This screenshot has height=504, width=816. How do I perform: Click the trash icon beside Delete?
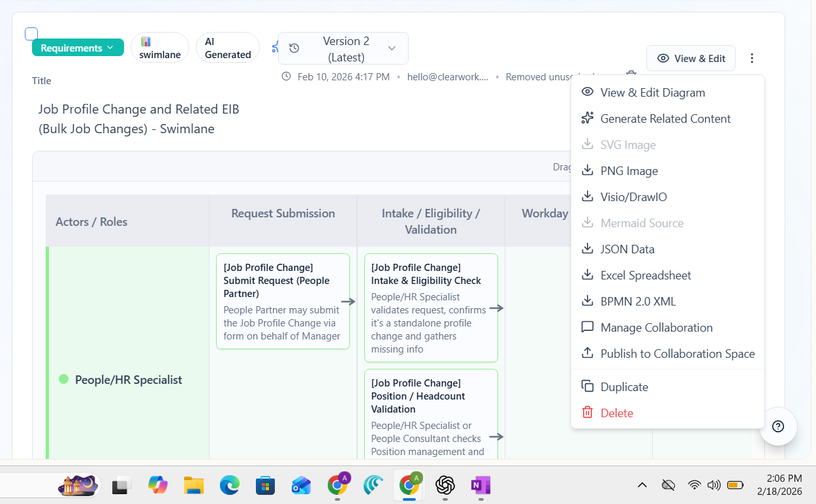588,413
